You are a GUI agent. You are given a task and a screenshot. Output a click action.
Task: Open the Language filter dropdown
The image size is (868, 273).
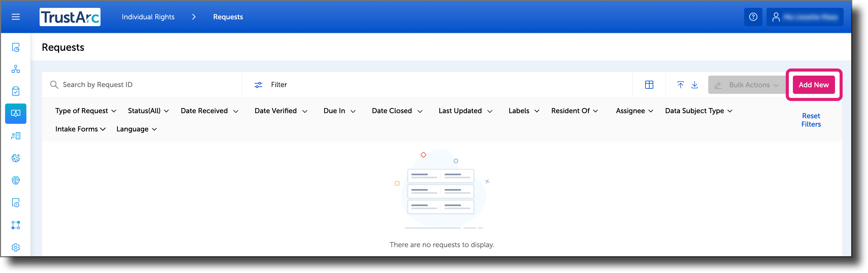click(x=136, y=129)
